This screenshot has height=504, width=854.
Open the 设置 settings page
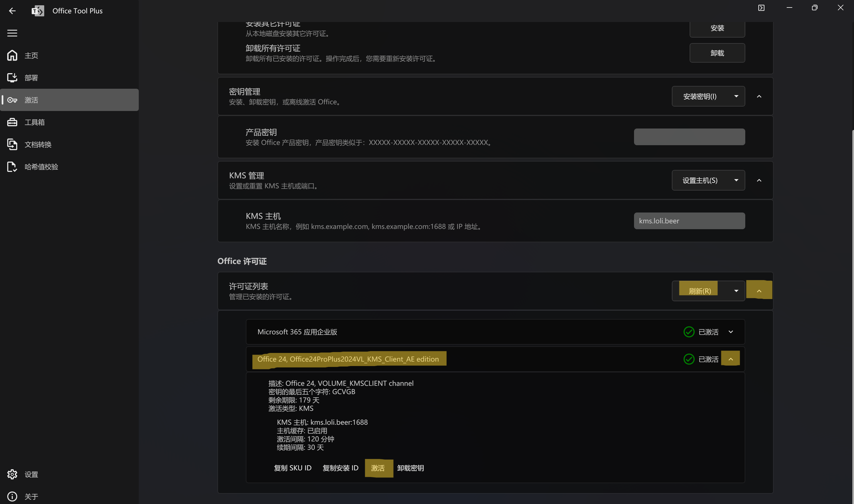tap(31, 474)
